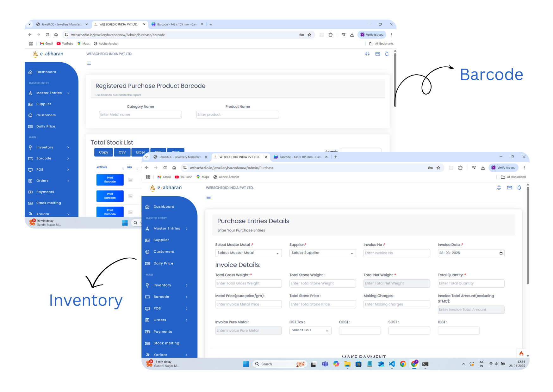Open Stock melting in front Purchase window
This screenshot has height=392, width=553.
166,343
